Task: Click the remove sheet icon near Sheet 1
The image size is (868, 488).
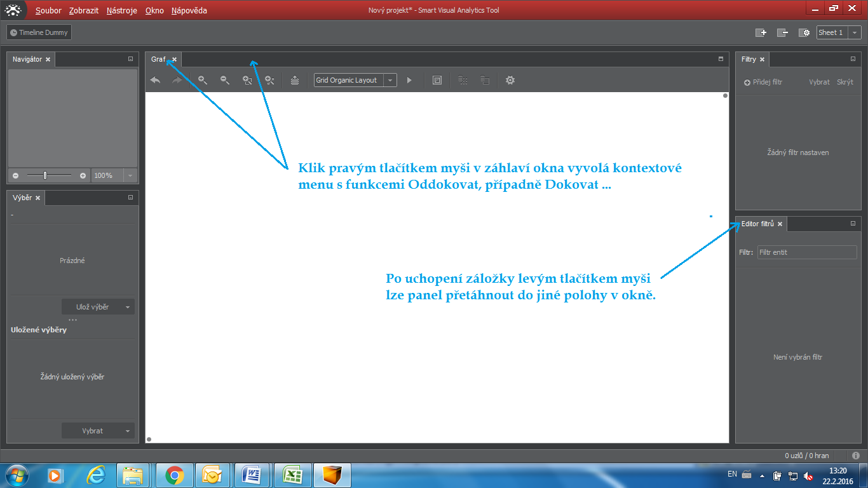Action: (x=782, y=32)
